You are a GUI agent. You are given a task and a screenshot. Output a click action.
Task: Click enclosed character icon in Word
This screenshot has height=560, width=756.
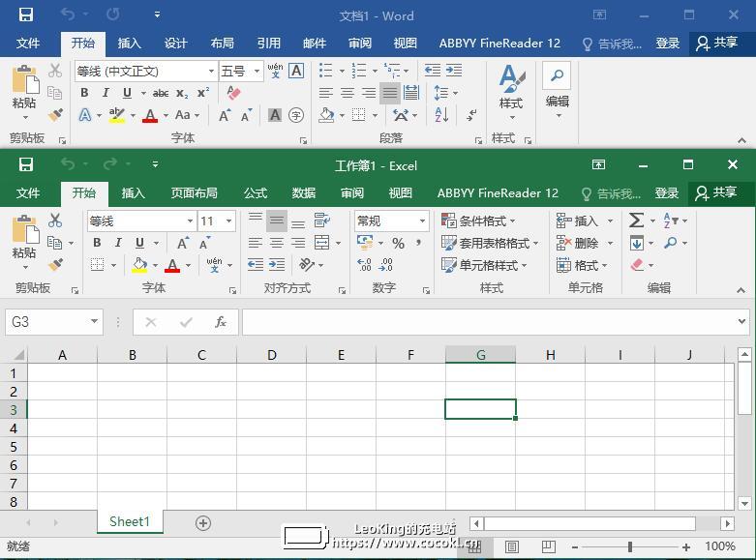pyautogui.click(x=296, y=115)
